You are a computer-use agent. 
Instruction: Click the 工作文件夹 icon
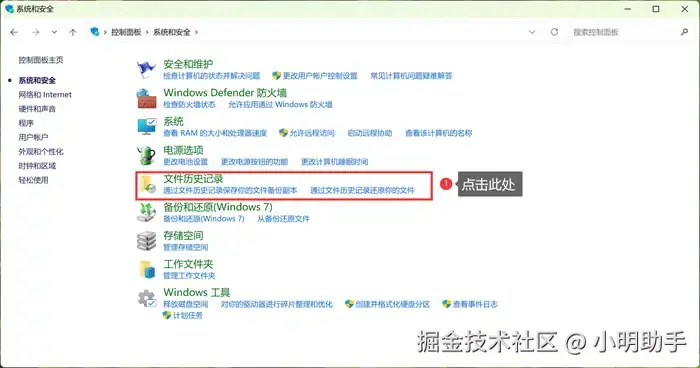tap(147, 269)
